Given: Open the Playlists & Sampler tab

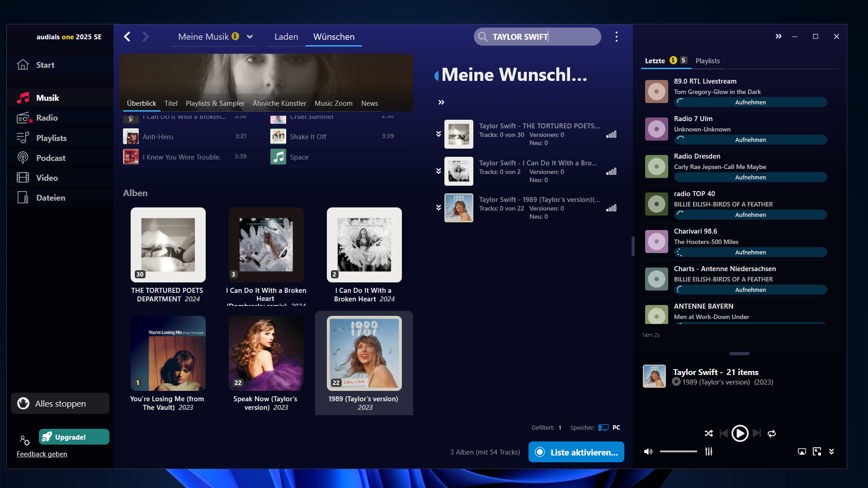Looking at the screenshot, I should tap(215, 103).
